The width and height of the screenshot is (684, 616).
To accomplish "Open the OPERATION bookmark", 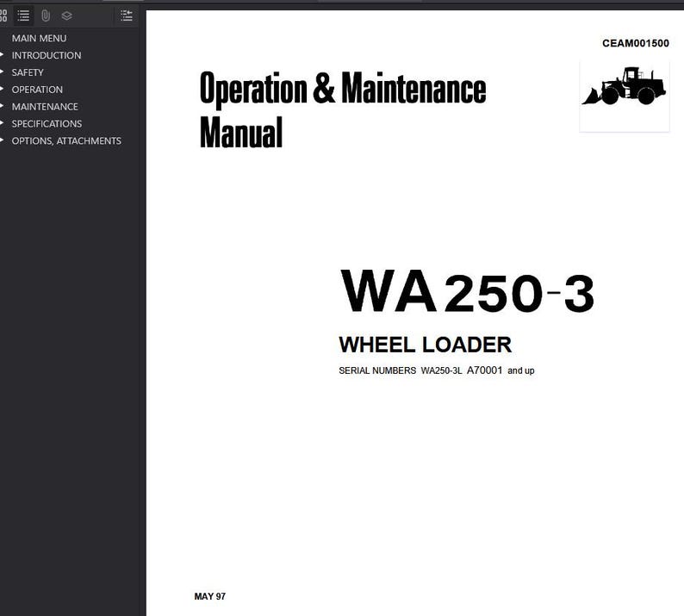I will point(37,90).
